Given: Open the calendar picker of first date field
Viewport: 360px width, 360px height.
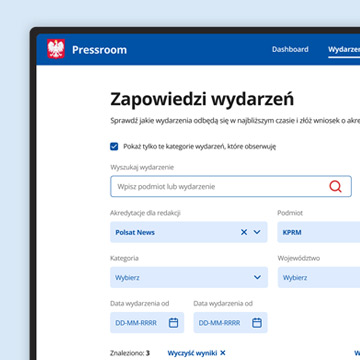Looking at the screenshot, I should 173,322.
